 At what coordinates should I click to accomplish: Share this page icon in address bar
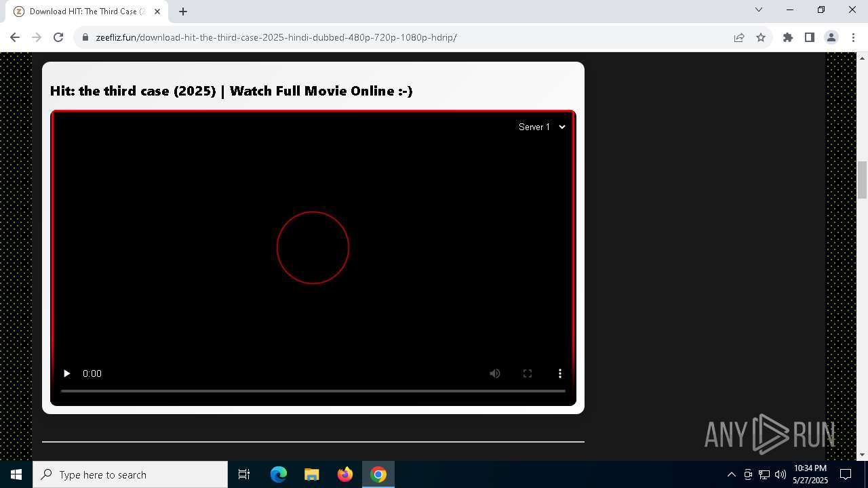[739, 37]
